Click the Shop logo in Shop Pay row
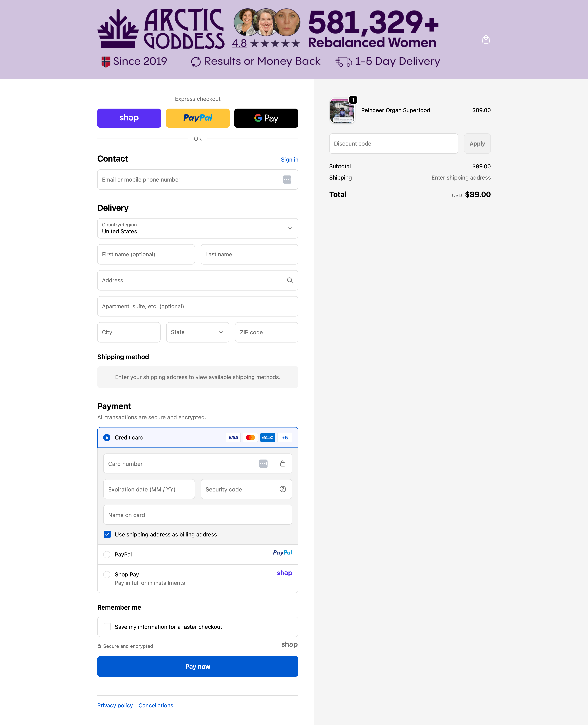This screenshot has height=725, width=588. click(x=285, y=573)
